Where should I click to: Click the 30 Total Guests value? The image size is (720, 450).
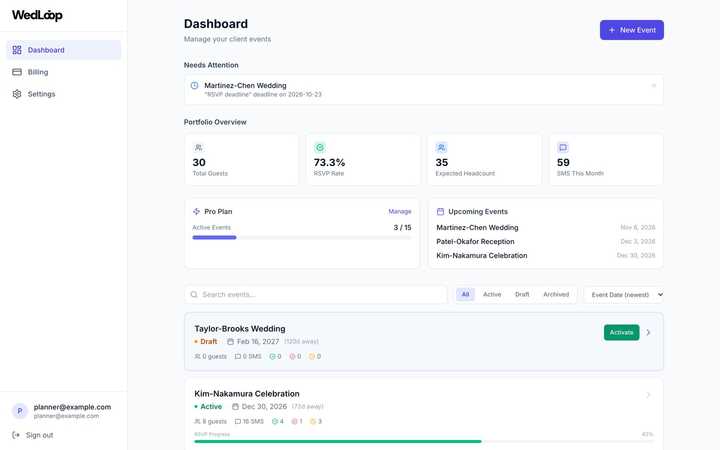pos(199,163)
